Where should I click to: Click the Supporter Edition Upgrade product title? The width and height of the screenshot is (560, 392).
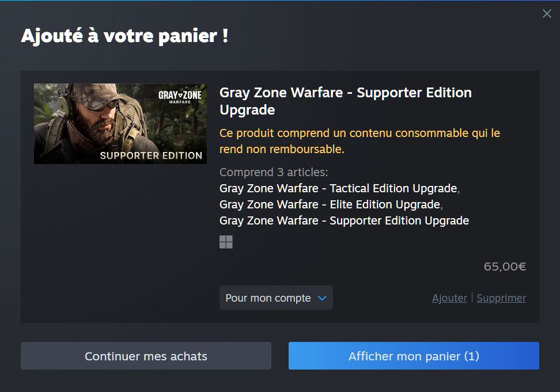[345, 101]
